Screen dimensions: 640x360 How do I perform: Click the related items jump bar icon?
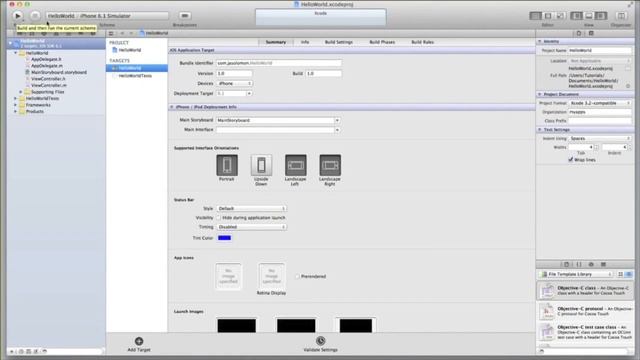click(111, 33)
